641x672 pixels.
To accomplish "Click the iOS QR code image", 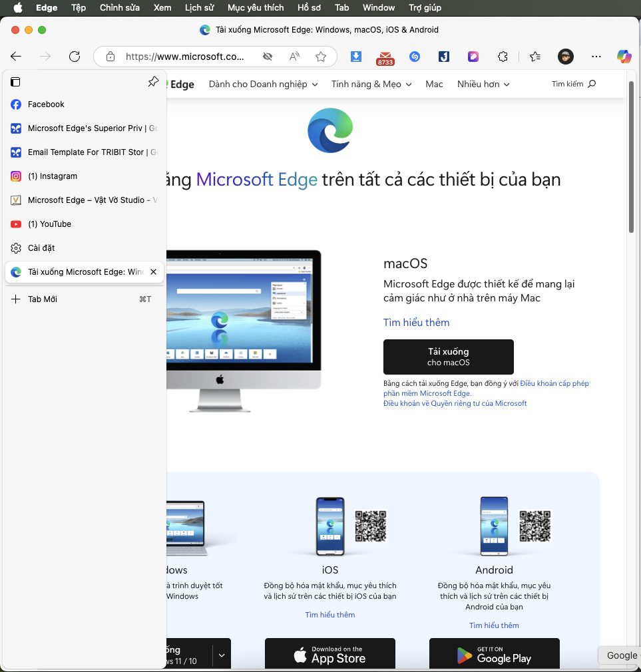I will point(371,526).
